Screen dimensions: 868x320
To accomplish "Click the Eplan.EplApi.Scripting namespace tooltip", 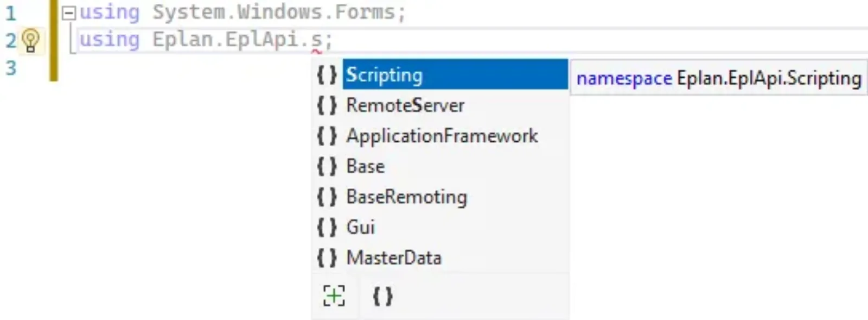I will tap(719, 79).
